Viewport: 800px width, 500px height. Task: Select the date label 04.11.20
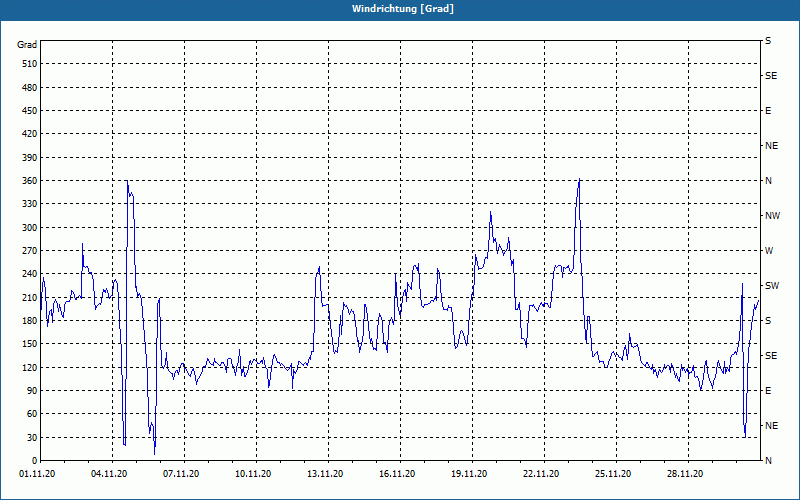point(109,474)
